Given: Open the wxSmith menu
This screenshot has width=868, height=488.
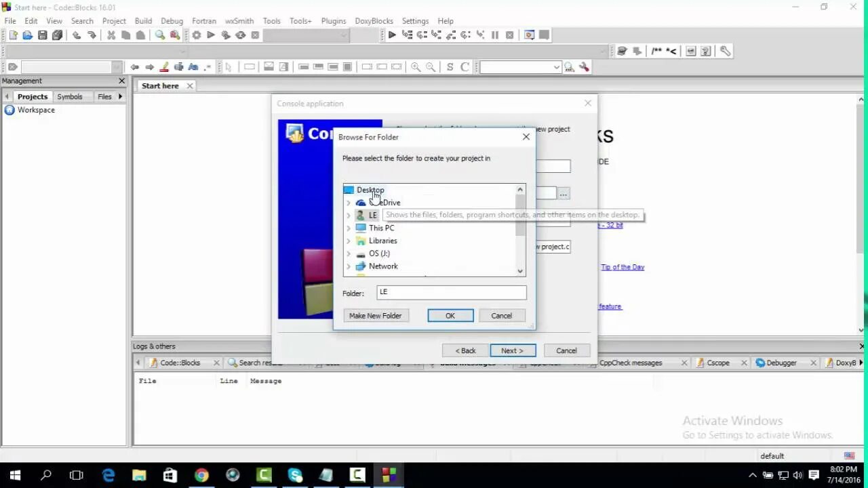Looking at the screenshot, I should pos(239,21).
